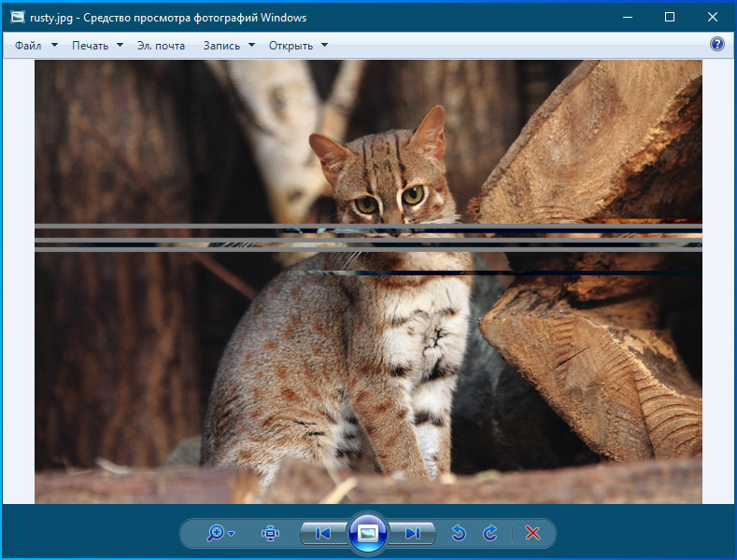
Task: Go to the previous photo
Action: pyautogui.click(x=323, y=533)
